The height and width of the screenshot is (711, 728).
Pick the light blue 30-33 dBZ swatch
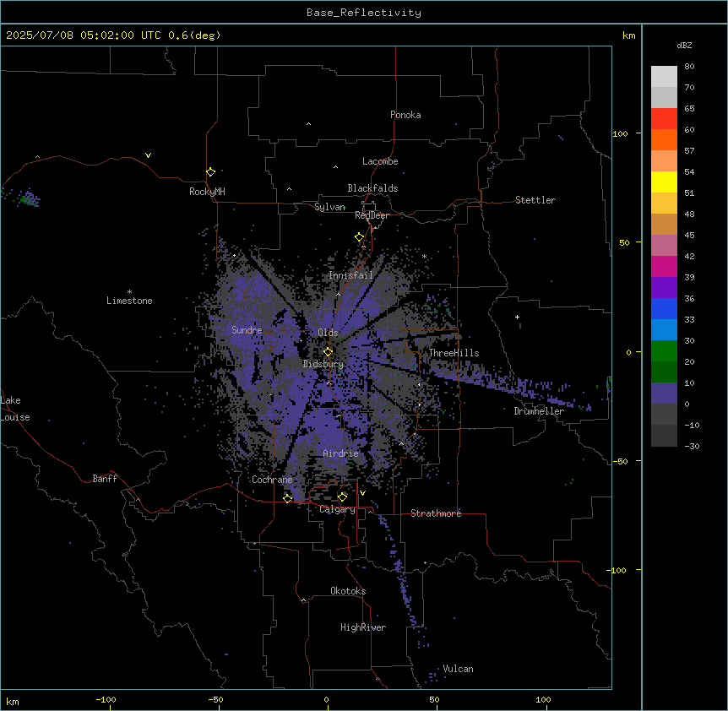coord(664,330)
